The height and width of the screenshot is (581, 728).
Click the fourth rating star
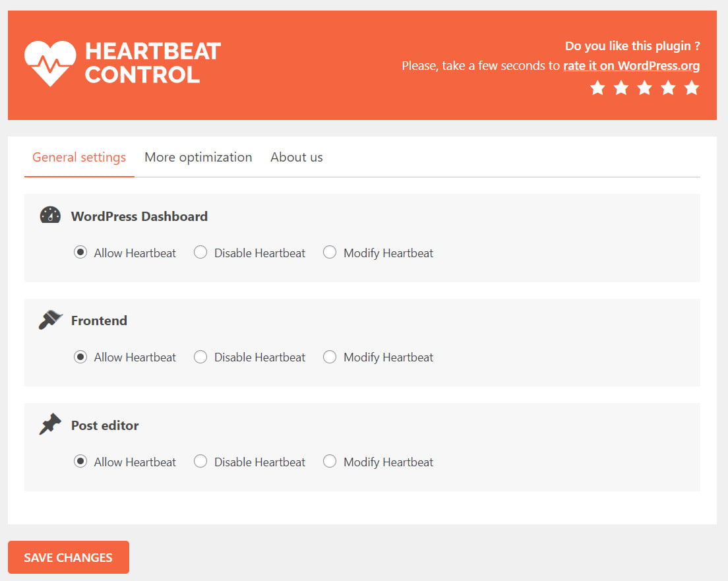click(668, 87)
